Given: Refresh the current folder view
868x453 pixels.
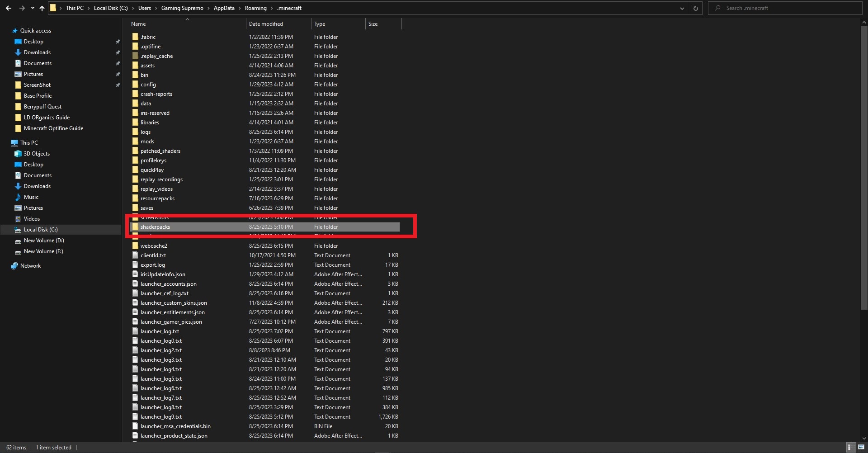Looking at the screenshot, I should tap(695, 8).
